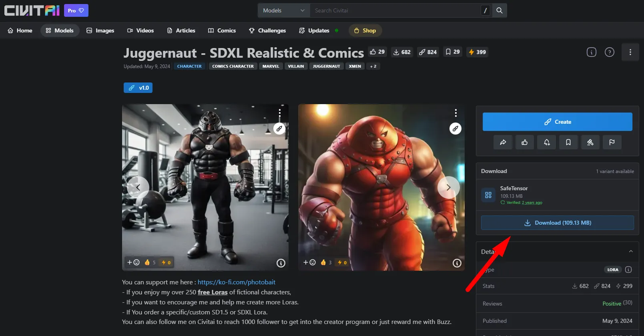Viewport: 644px width, 336px height.
Task: Click the info icon beside LORA badge
Action: [628, 270]
